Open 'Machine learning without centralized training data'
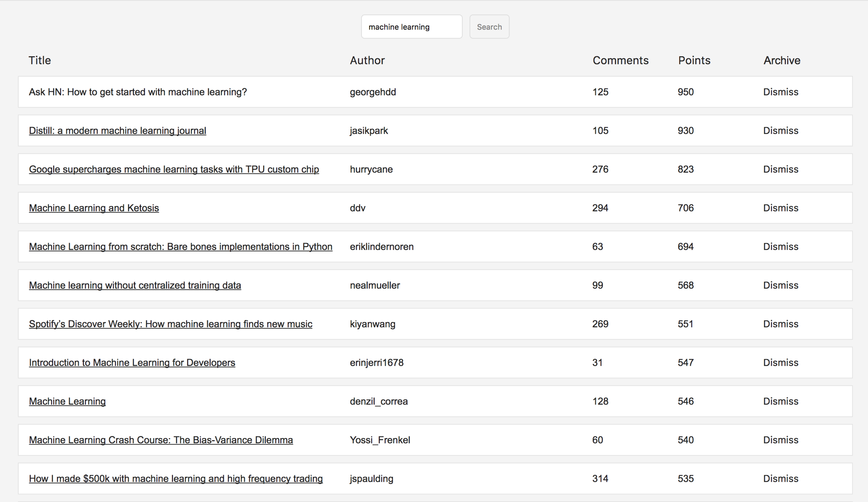Image resolution: width=868 pixels, height=502 pixels. [135, 285]
